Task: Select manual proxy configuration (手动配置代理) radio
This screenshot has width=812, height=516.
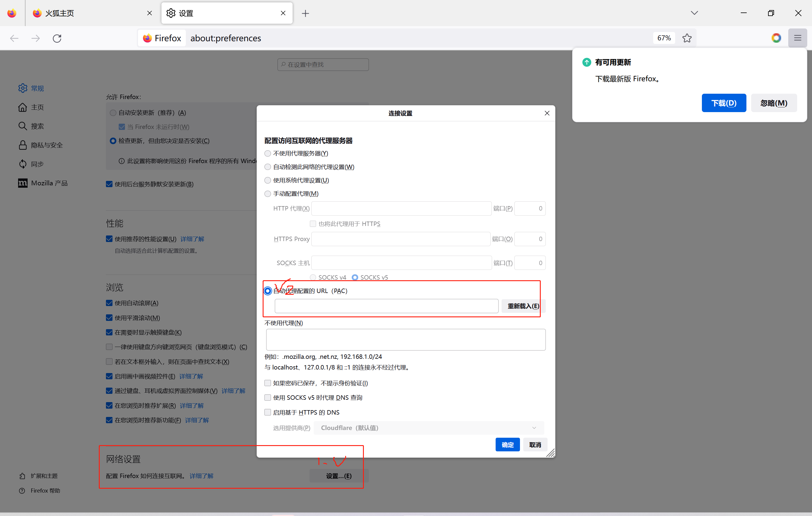Action: (268, 194)
